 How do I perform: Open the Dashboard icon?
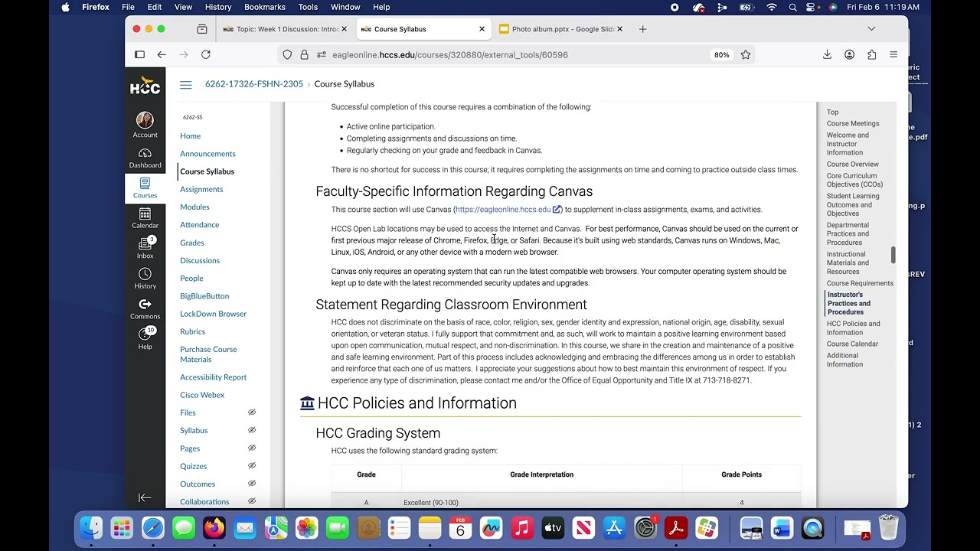pyautogui.click(x=145, y=158)
